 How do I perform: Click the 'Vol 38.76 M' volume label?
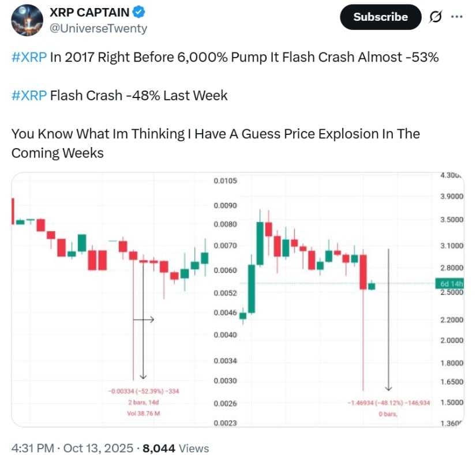coord(144,413)
